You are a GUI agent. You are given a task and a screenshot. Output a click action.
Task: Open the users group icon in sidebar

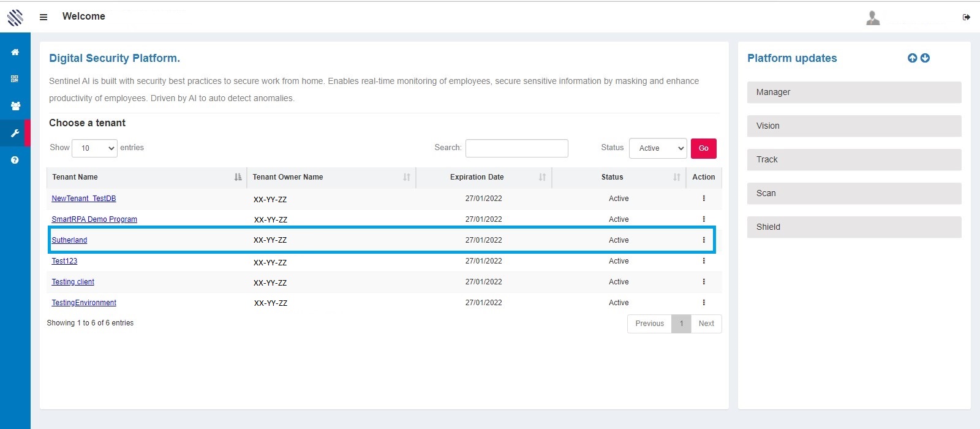pos(15,106)
